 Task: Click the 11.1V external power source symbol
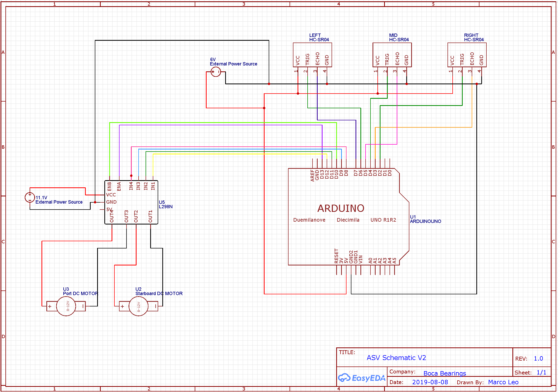click(x=30, y=197)
